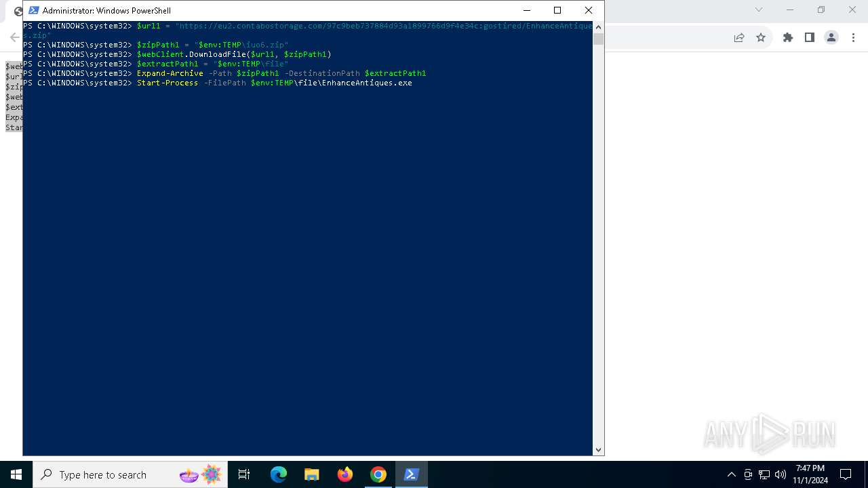This screenshot has height=488, width=868.
Task: Click Chrome's back arrow behind PowerShell
Action: click(15, 37)
